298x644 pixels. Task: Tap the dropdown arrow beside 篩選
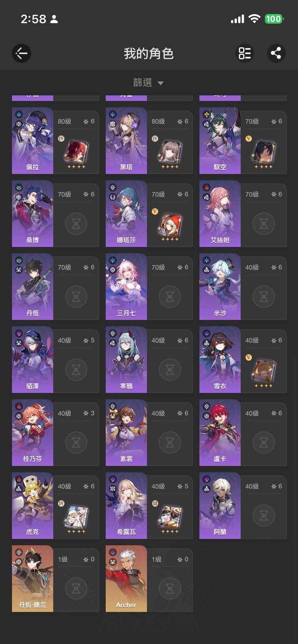point(161,83)
